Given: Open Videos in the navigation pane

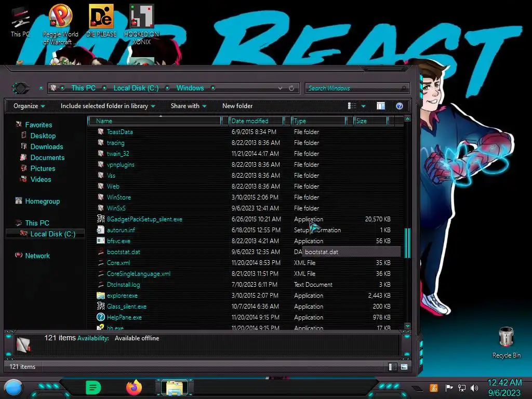Looking at the screenshot, I should [x=41, y=179].
